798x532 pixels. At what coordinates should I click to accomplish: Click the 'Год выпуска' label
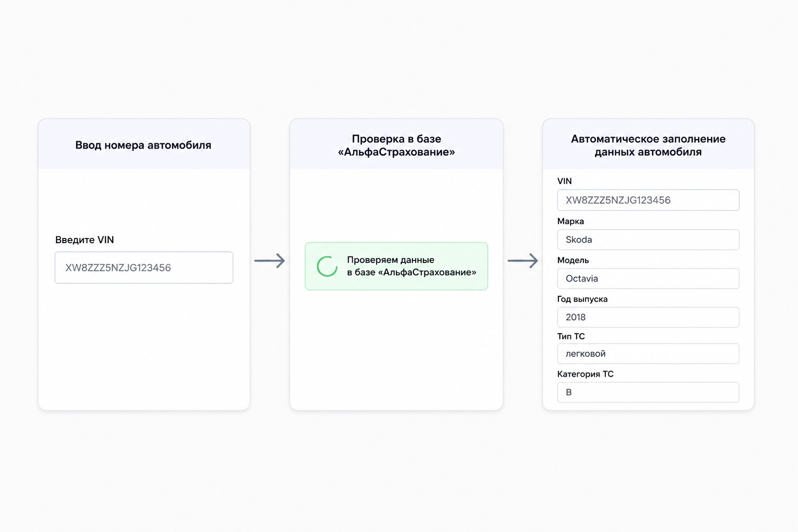tap(582, 299)
